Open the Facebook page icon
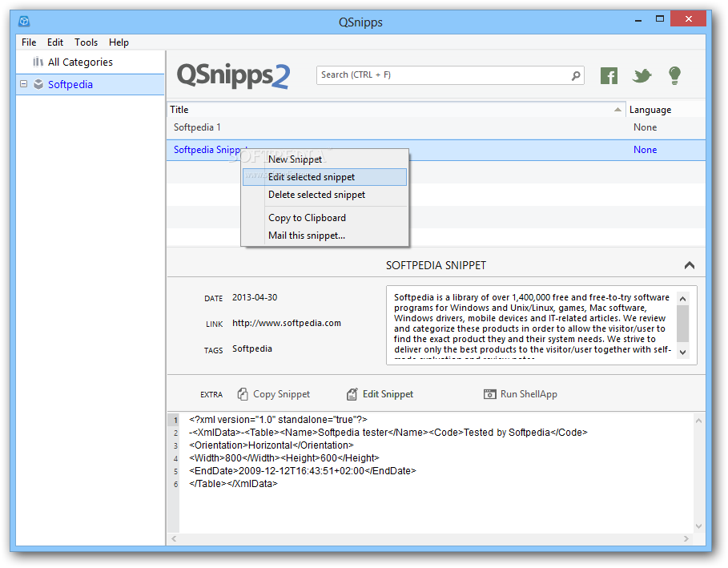728x568 pixels. 609,75
